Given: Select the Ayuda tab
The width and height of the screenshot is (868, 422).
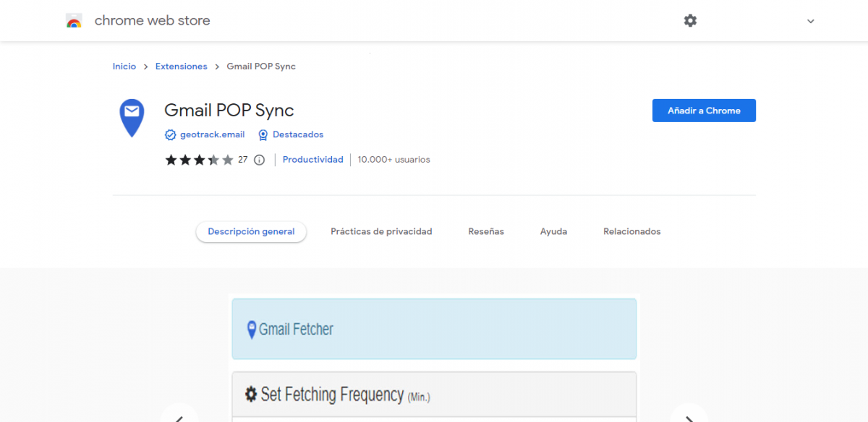Looking at the screenshot, I should [x=553, y=232].
